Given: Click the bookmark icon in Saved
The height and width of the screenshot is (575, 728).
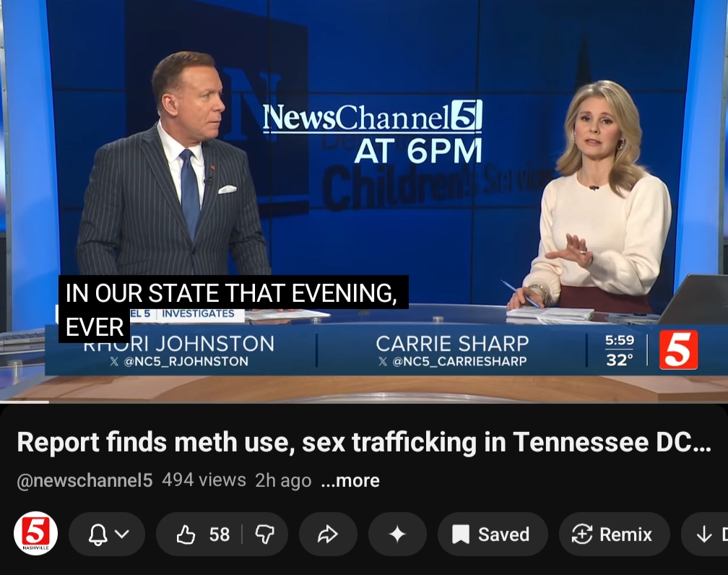Looking at the screenshot, I should [461, 534].
